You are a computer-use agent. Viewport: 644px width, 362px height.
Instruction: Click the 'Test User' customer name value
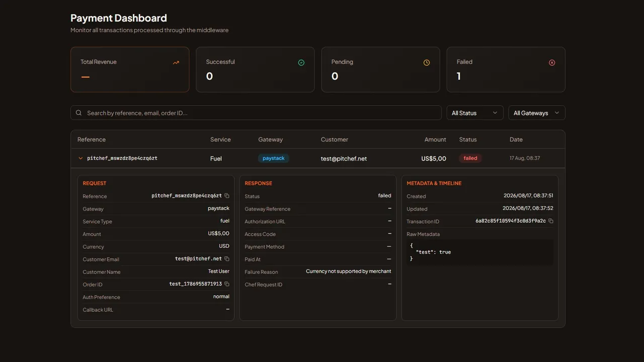[219, 271]
